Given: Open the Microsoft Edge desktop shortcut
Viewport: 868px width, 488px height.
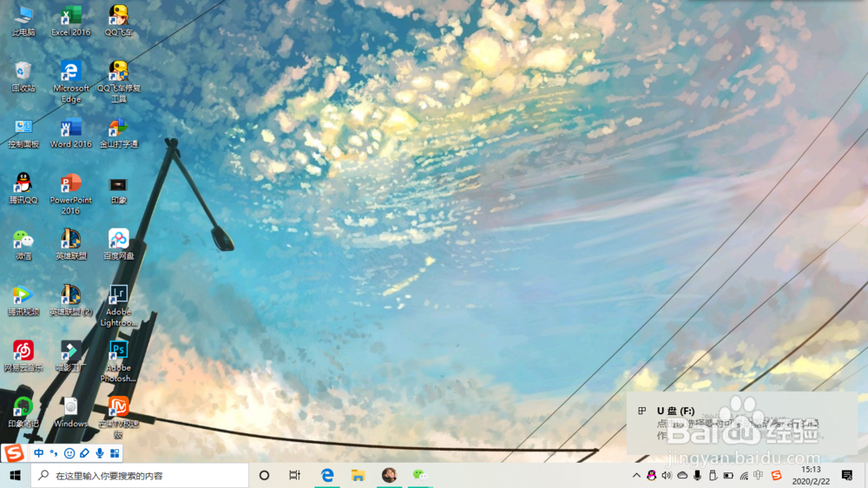Looking at the screenshot, I should point(71,82).
